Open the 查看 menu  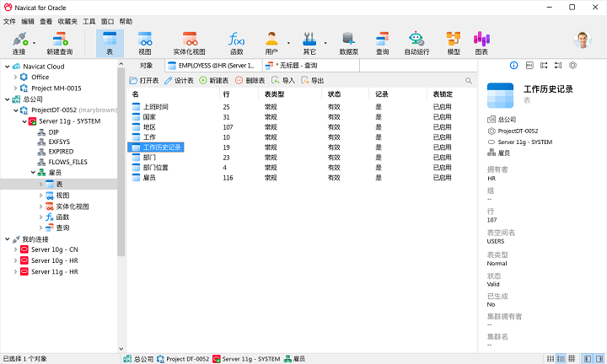coord(46,22)
